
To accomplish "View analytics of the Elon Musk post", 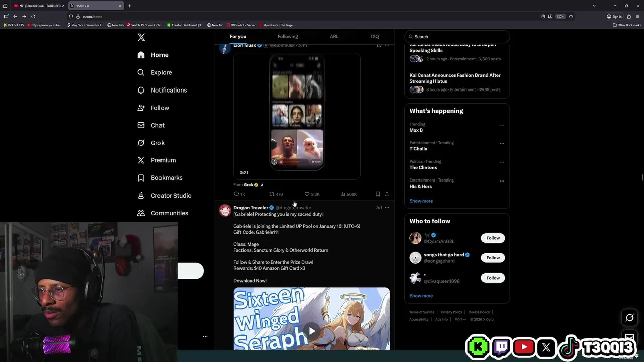I will [x=348, y=194].
